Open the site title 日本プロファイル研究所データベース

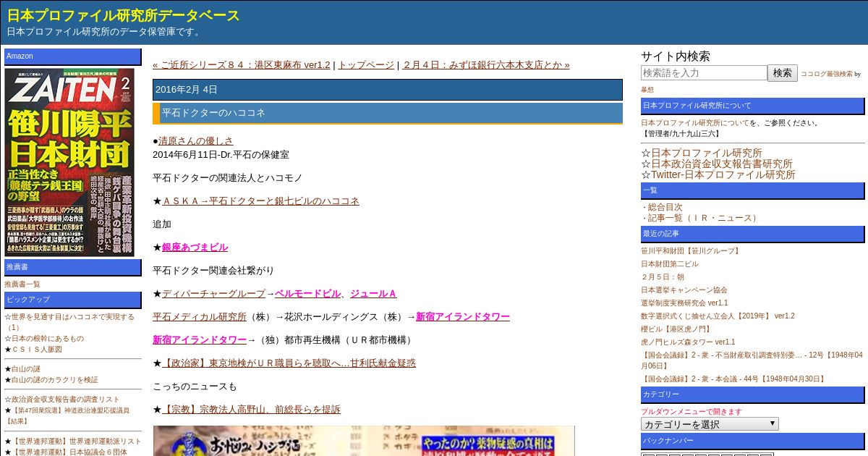click(x=124, y=15)
